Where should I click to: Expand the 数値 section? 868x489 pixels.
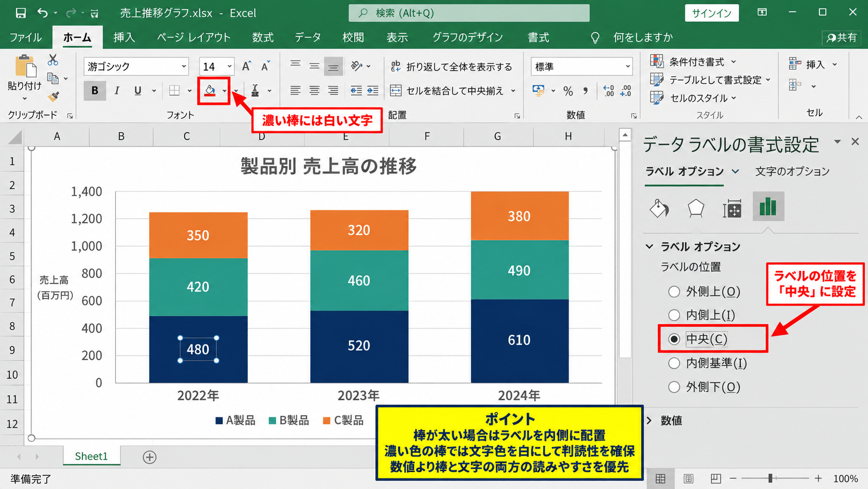click(x=649, y=420)
